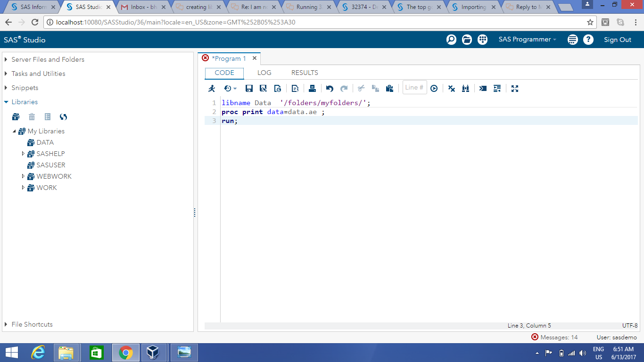Screen dimensions: 644x362
Task: Expand the Server Files and Folders section
Action: click(x=7, y=59)
